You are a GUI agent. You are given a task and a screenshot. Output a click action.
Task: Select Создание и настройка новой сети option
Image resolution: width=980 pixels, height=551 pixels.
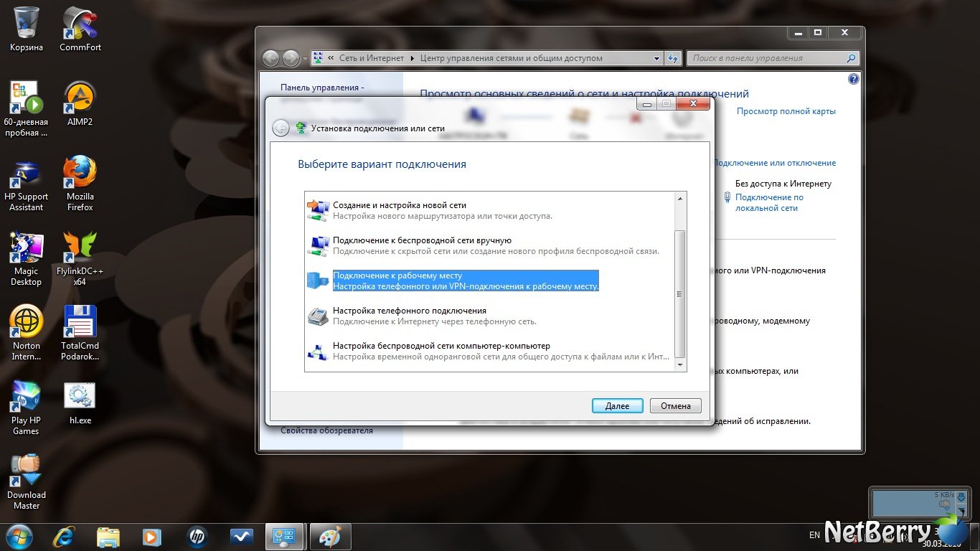[489, 210]
